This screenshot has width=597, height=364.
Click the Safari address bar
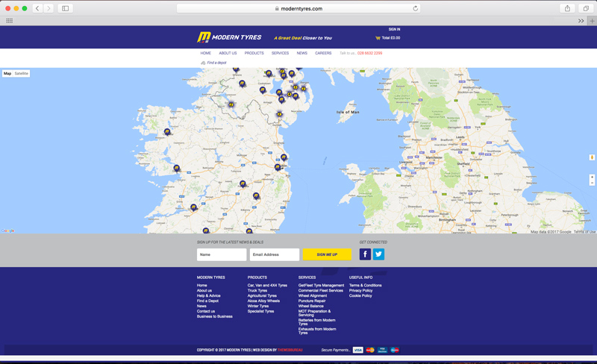coord(298,8)
